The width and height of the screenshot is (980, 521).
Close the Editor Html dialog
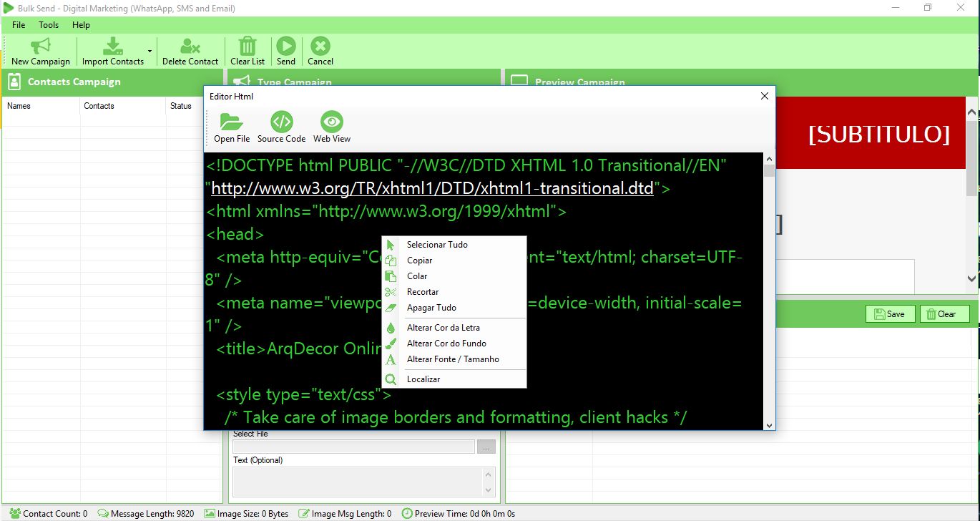pyautogui.click(x=765, y=96)
